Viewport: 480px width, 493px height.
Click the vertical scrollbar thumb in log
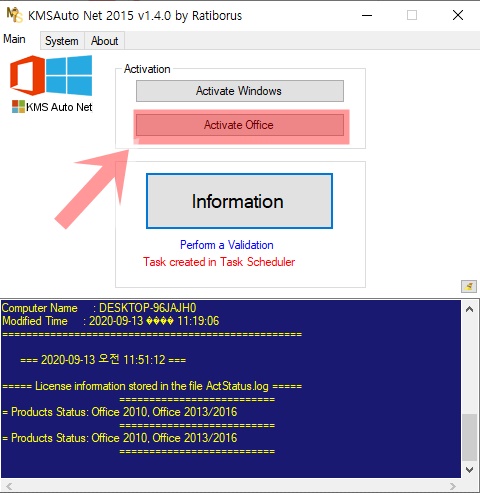469,437
